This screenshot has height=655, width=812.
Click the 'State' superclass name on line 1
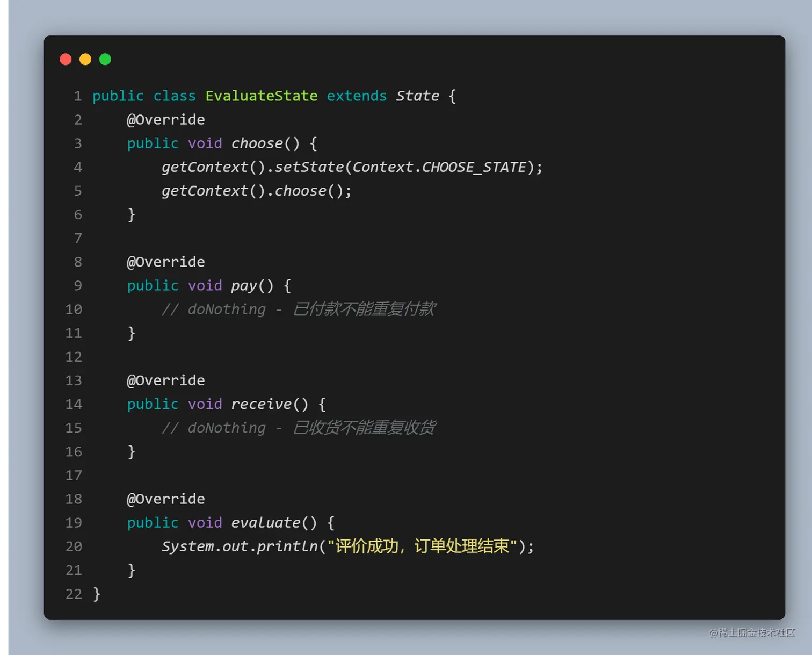418,96
